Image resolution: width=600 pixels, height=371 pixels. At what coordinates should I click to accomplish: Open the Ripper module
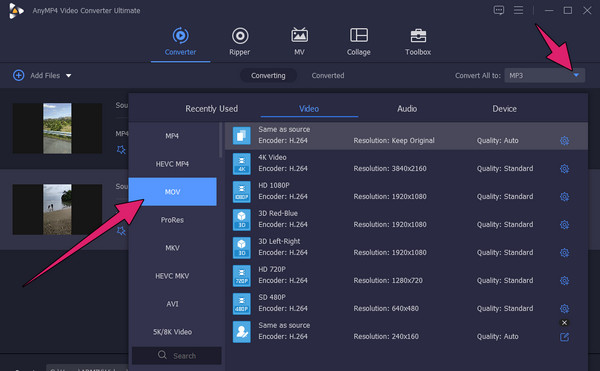click(x=240, y=42)
